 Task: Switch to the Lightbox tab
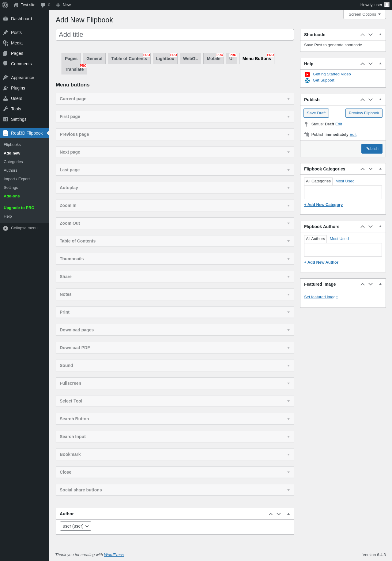click(165, 59)
